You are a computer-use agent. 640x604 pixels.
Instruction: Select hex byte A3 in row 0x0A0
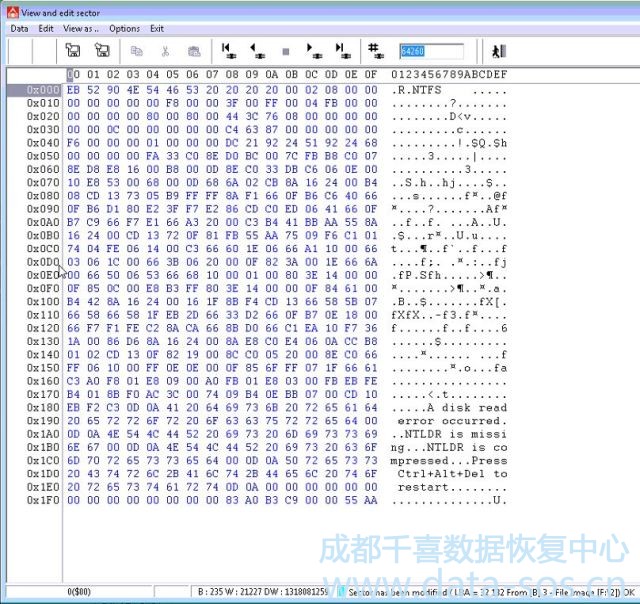pyautogui.click(x=192, y=222)
